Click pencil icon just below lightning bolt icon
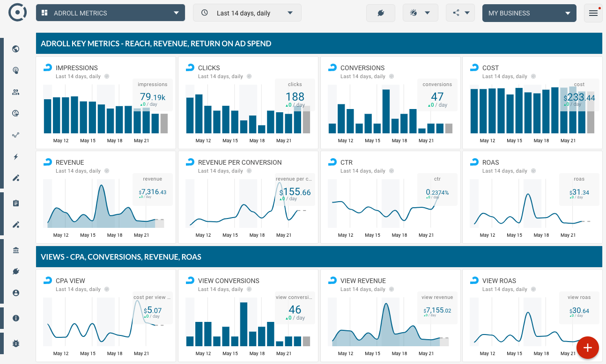 (x=16, y=178)
